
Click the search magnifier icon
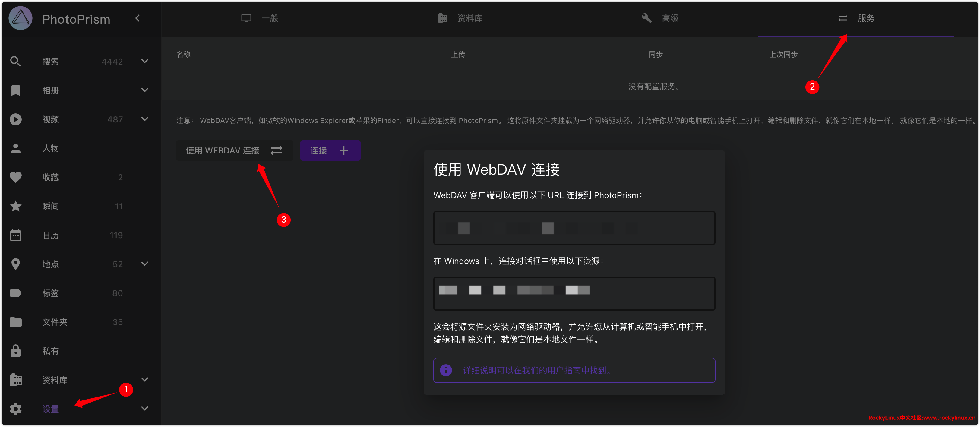click(15, 61)
